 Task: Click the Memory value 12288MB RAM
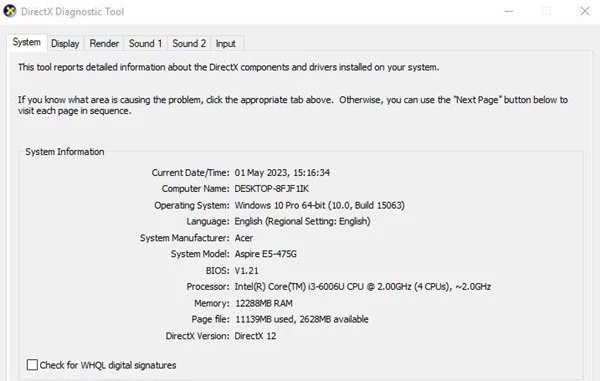pyautogui.click(x=264, y=303)
